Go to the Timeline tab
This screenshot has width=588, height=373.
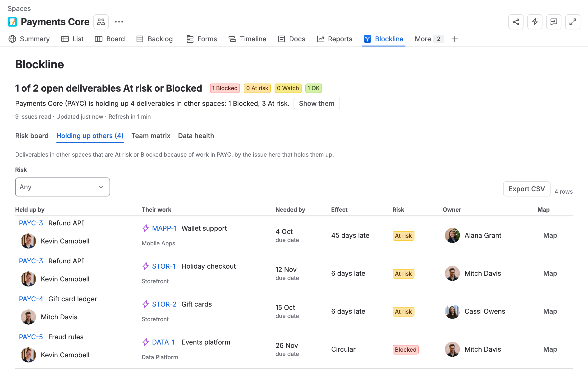[x=247, y=39]
